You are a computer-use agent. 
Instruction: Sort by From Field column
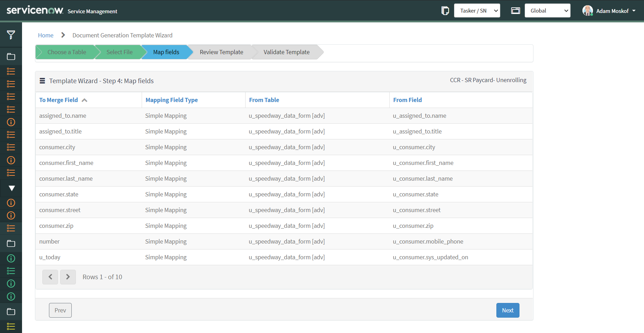point(408,100)
